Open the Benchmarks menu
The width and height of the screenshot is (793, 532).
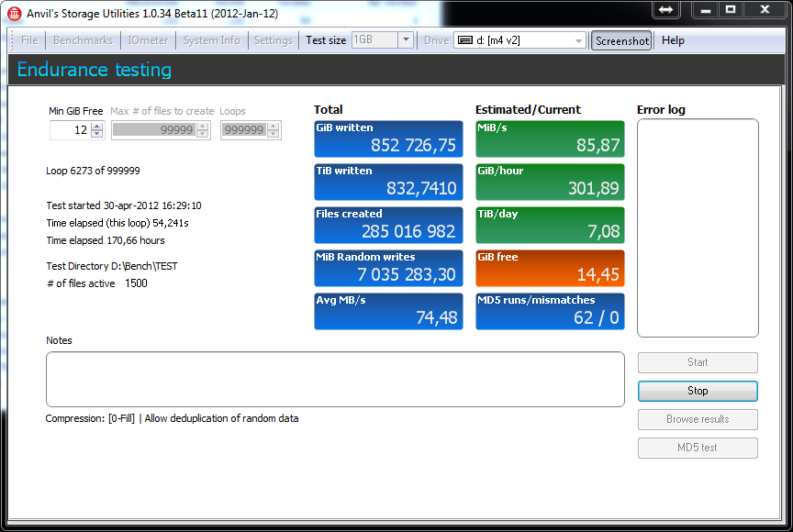pos(83,40)
